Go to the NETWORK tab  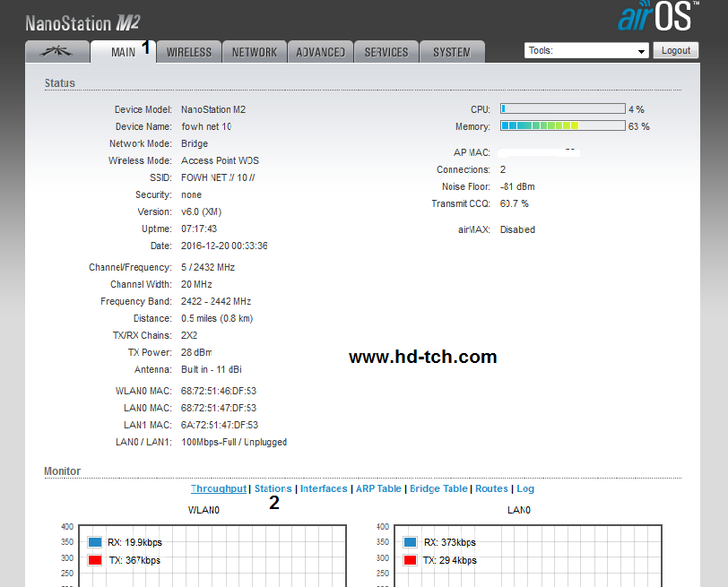(x=255, y=52)
